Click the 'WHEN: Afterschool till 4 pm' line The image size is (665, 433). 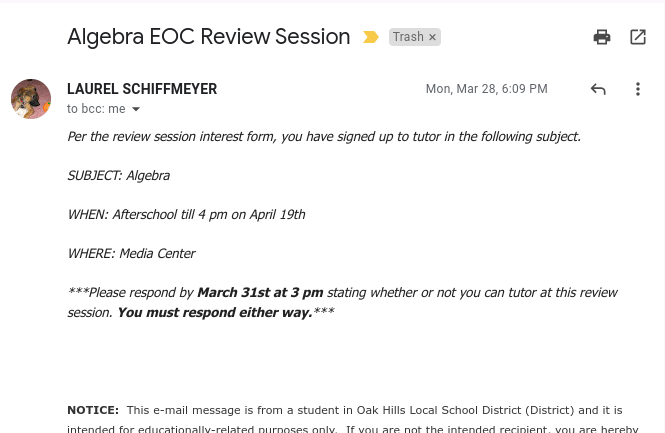coord(186,214)
